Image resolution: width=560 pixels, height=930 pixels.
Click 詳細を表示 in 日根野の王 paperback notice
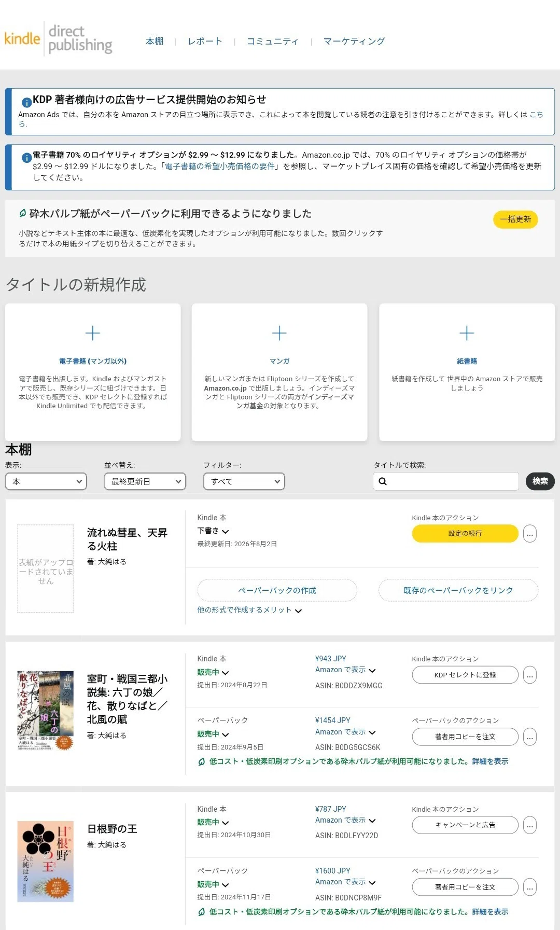pos(490,912)
